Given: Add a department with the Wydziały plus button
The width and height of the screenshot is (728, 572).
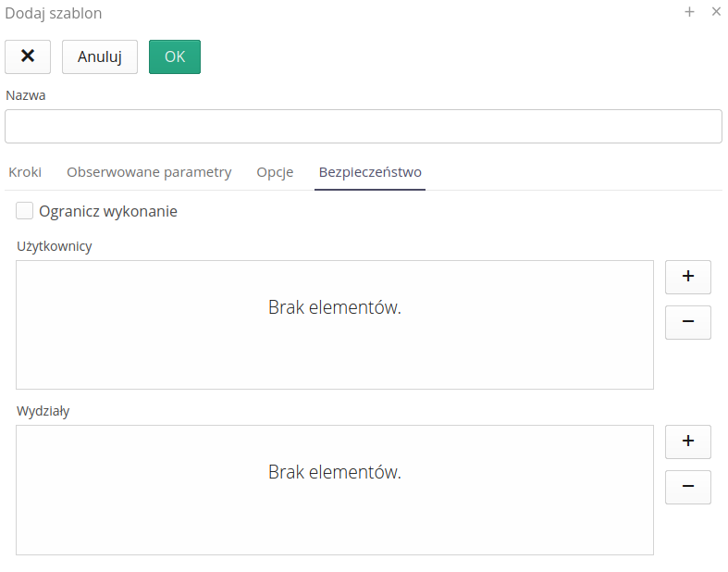Looking at the screenshot, I should click(x=687, y=441).
